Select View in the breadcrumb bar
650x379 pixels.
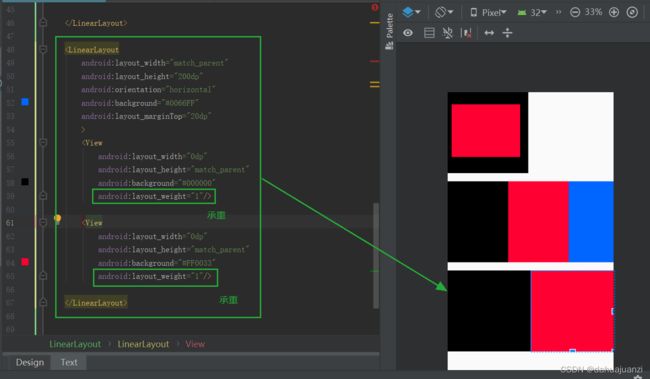[195, 344]
